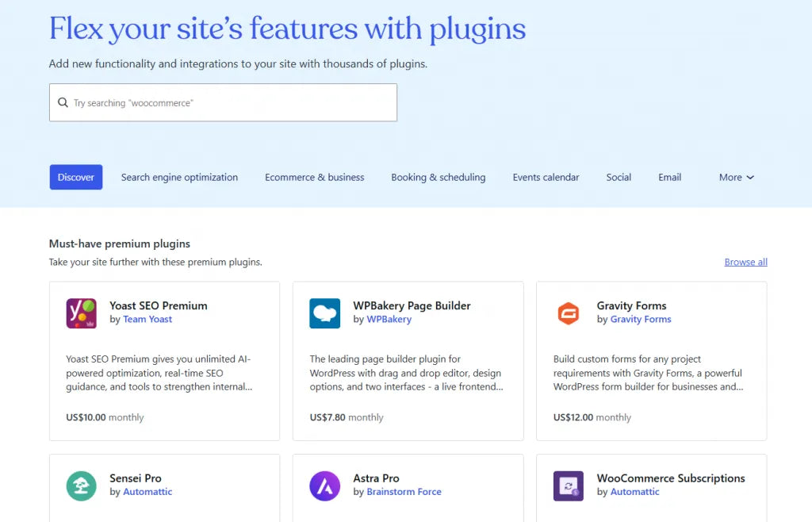Select the Booking & scheduling tab

tap(439, 177)
